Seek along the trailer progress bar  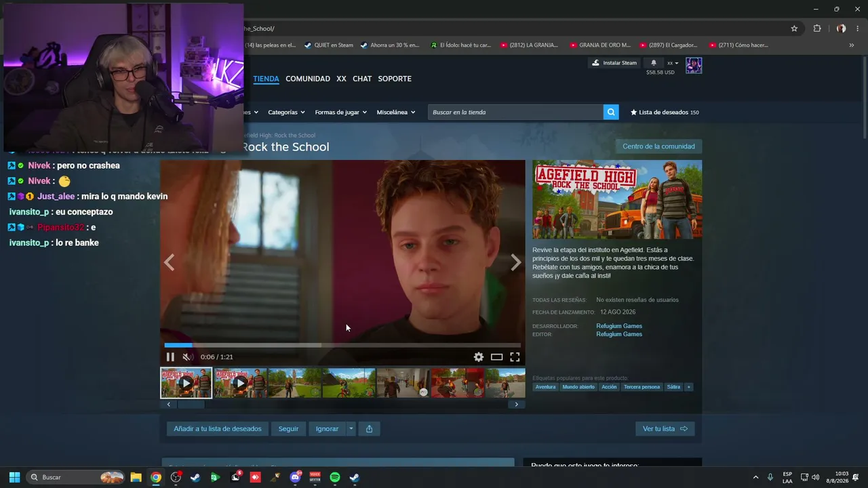coord(342,345)
